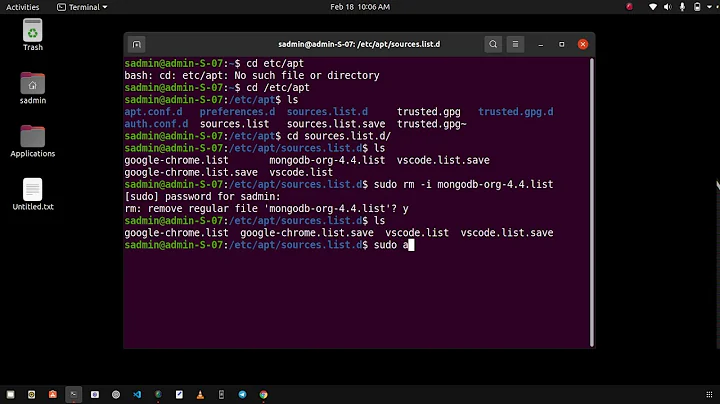This screenshot has height=404, width=720.
Task: Expand the system menu arrow
Action: point(709,7)
